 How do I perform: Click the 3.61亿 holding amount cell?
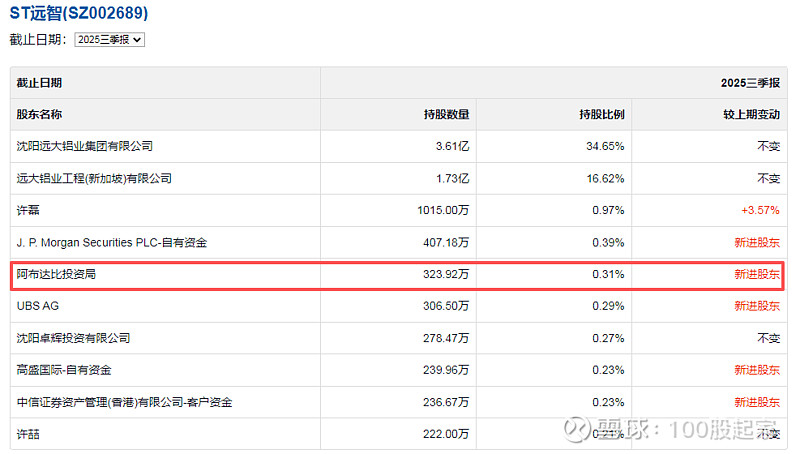coord(452,146)
